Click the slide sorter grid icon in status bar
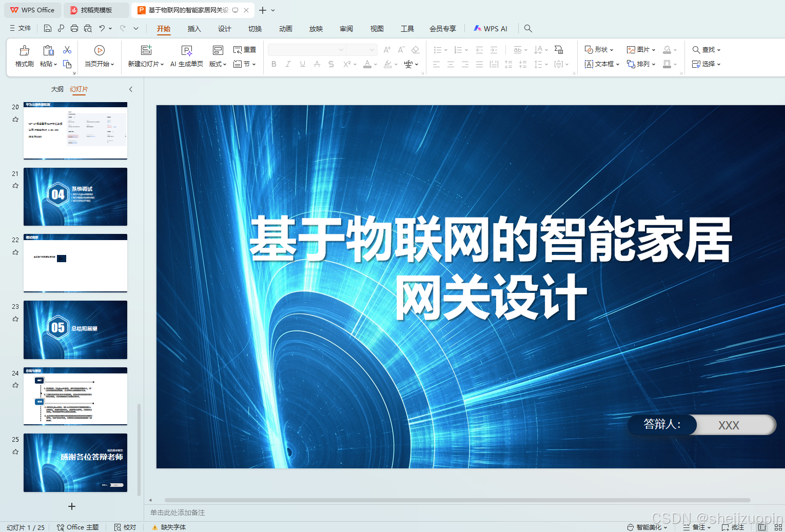Image resolution: width=785 pixels, height=532 pixels. point(778,527)
